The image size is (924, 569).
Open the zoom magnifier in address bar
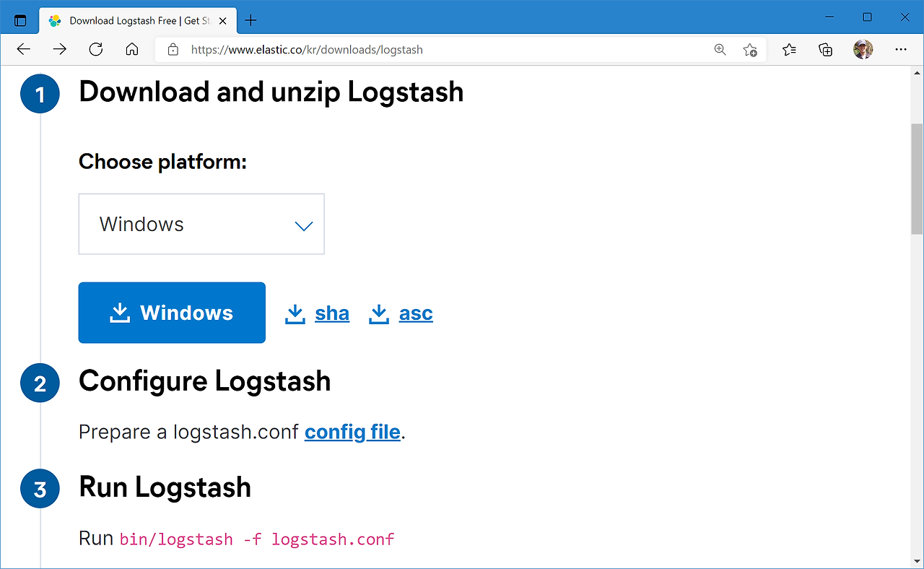[x=720, y=50]
